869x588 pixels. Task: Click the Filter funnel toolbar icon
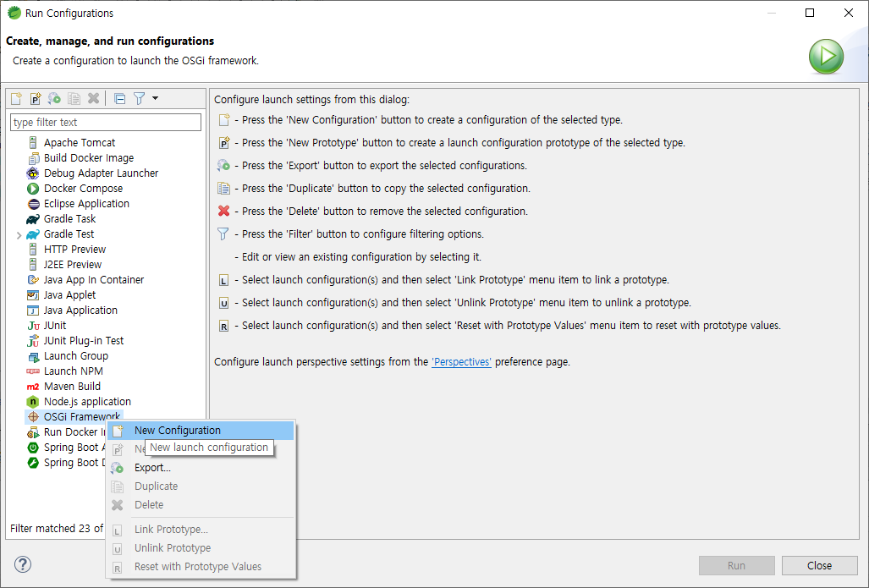[139, 99]
